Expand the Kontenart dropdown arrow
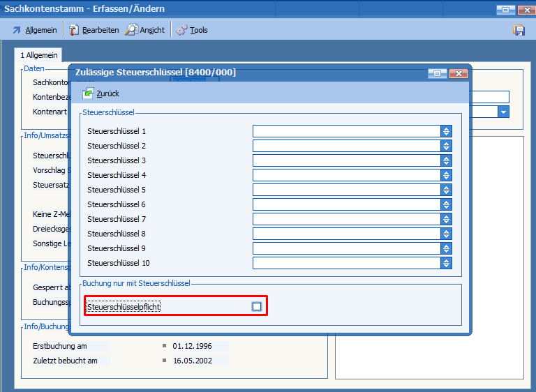The width and height of the screenshot is (536, 392). [503, 112]
